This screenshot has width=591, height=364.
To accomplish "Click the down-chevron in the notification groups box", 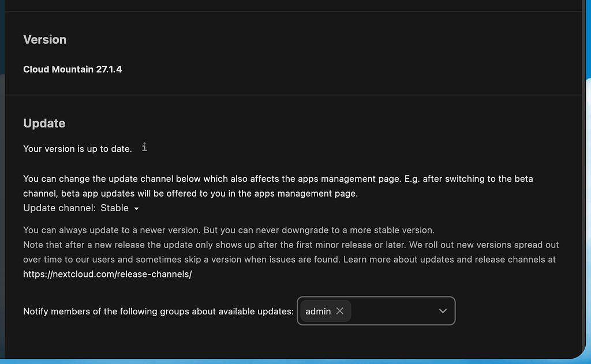I will [x=443, y=311].
